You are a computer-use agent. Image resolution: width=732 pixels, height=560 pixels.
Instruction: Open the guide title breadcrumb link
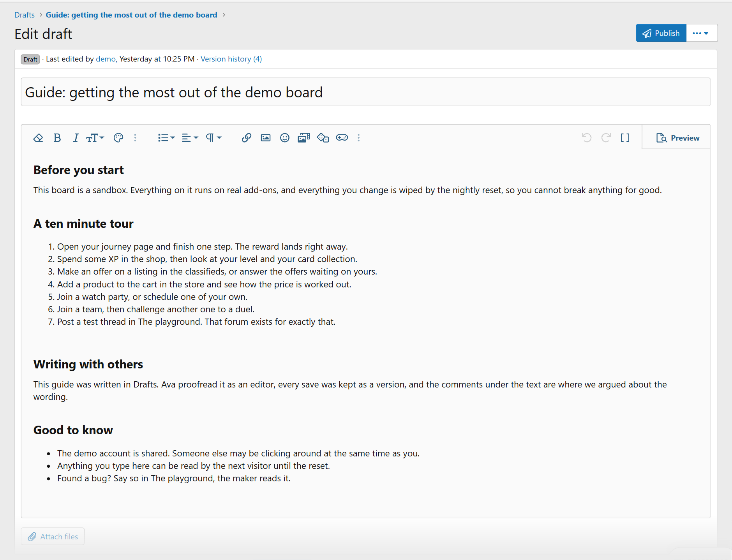[x=131, y=15]
